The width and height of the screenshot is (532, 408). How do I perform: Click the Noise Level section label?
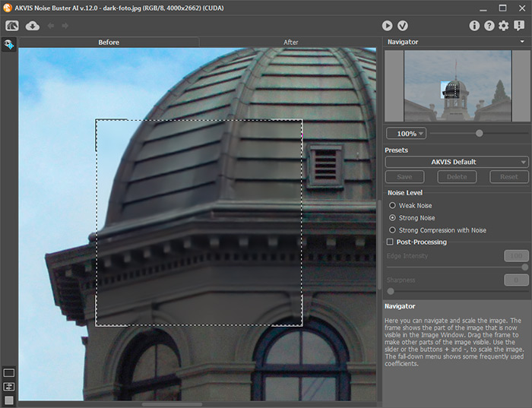[x=405, y=193]
